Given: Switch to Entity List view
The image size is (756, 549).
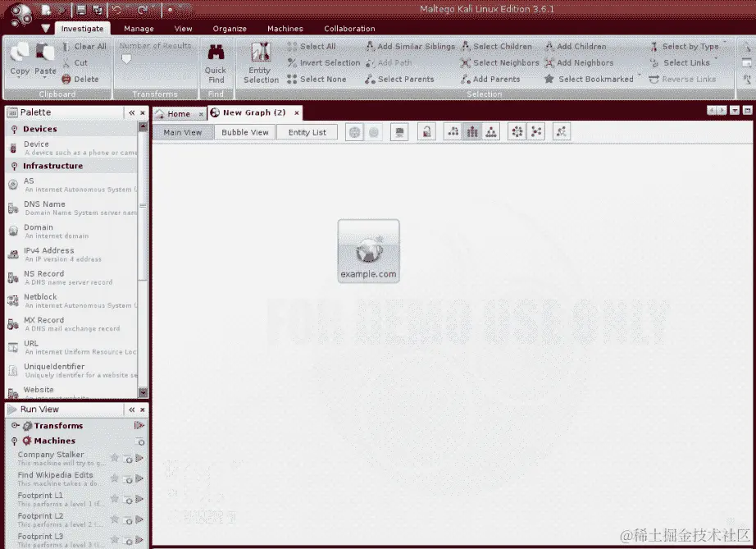Looking at the screenshot, I should click(307, 132).
